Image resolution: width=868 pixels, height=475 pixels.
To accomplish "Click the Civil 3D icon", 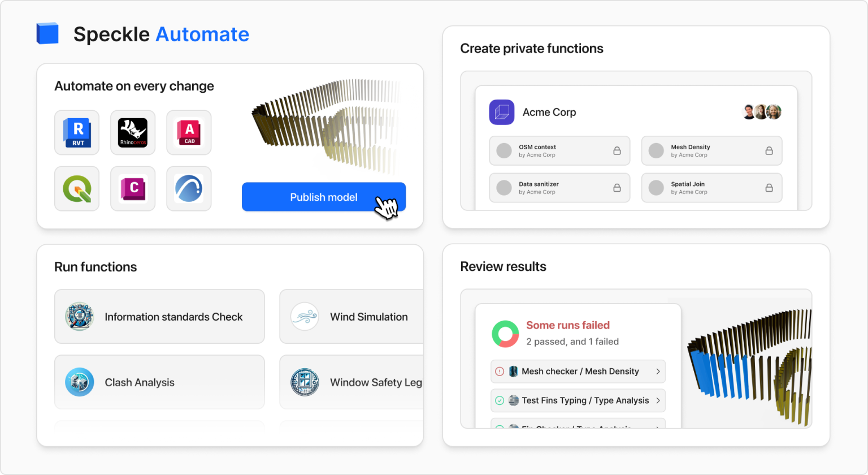I will coord(133,188).
